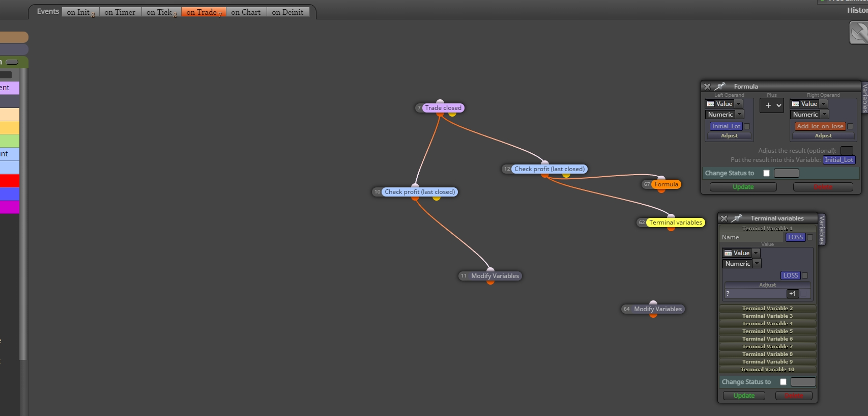Select the yellow Terminal variables node
Viewport: 868px width, 416px height.
[675, 223]
